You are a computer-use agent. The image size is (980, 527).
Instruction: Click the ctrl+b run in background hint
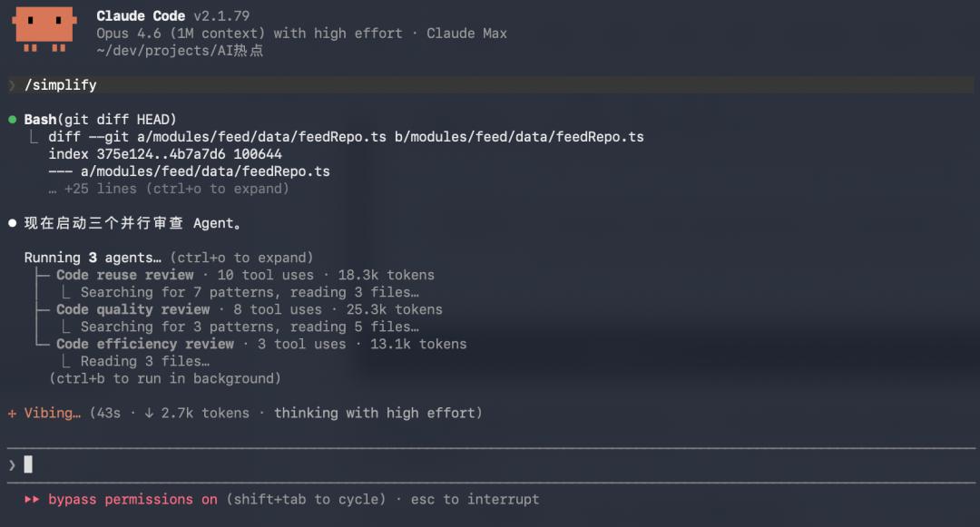(x=164, y=378)
